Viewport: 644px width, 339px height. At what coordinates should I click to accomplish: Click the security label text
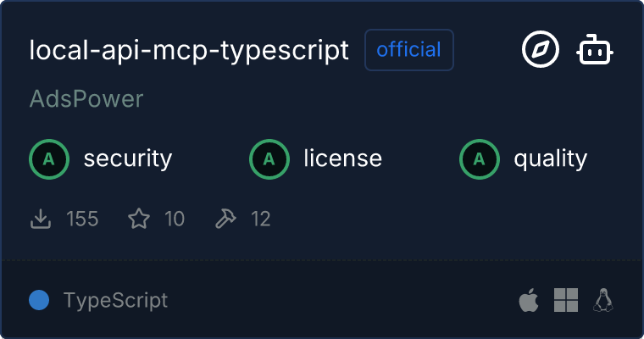point(128,158)
